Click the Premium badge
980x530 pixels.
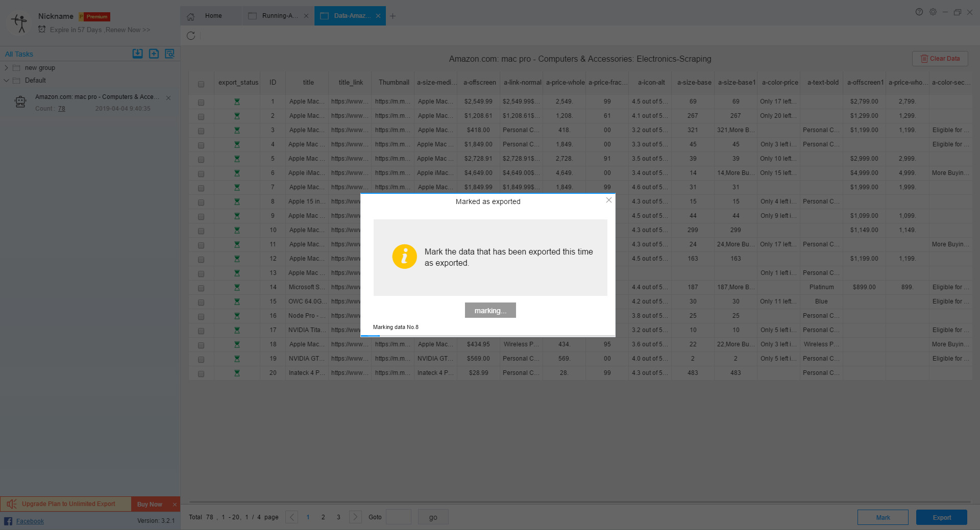pyautogui.click(x=95, y=17)
